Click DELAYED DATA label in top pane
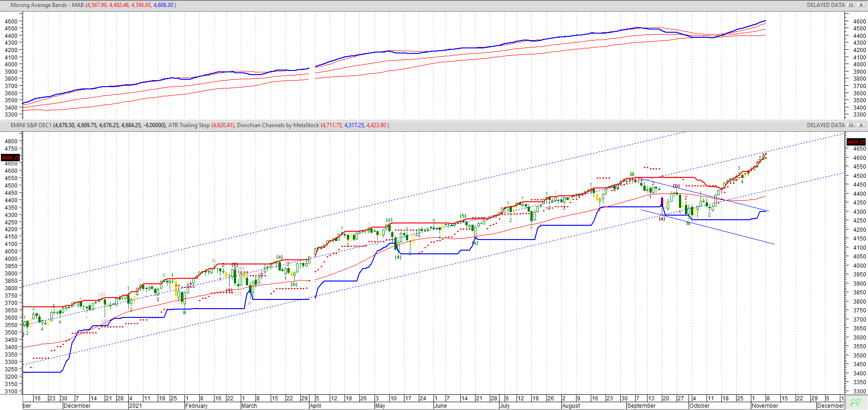This screenshot has width=868, height=410. (826, 5)
